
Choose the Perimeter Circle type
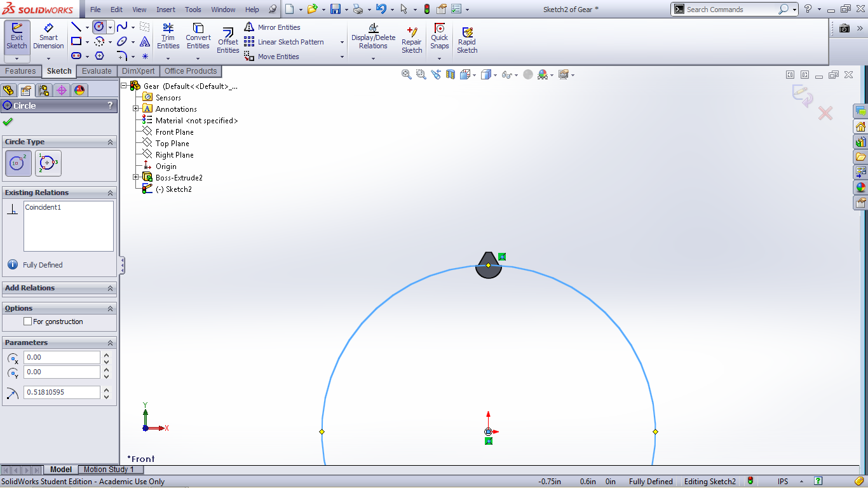click(48, 163)
